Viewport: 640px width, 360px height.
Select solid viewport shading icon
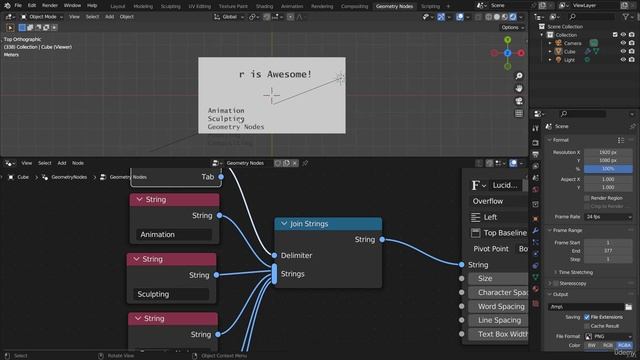[x=497, y=17]
